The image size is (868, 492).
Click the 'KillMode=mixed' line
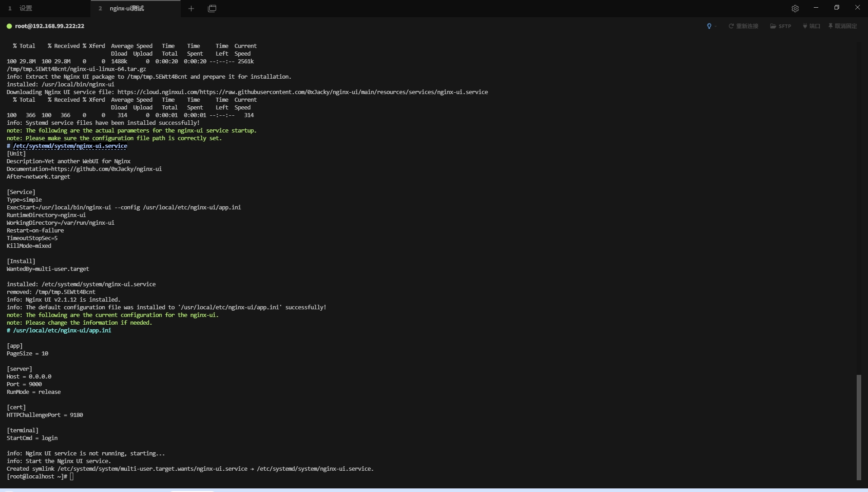click(x=29, y=246)
